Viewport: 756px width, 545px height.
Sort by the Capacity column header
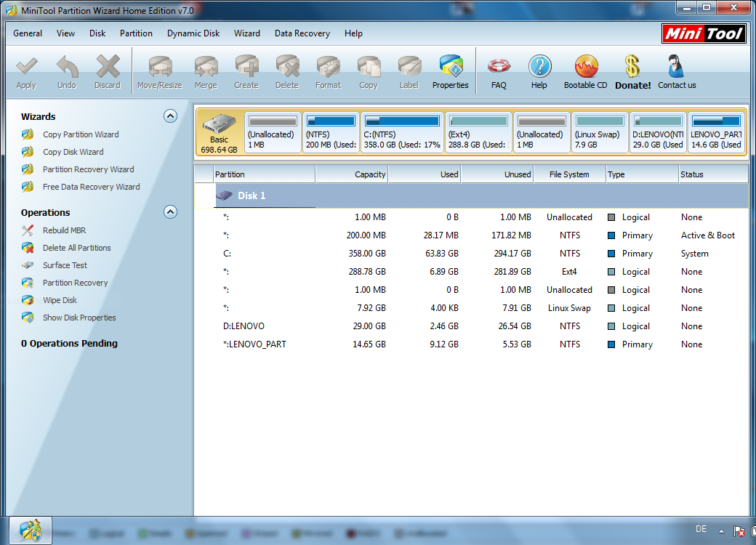(x=352, y=174)
